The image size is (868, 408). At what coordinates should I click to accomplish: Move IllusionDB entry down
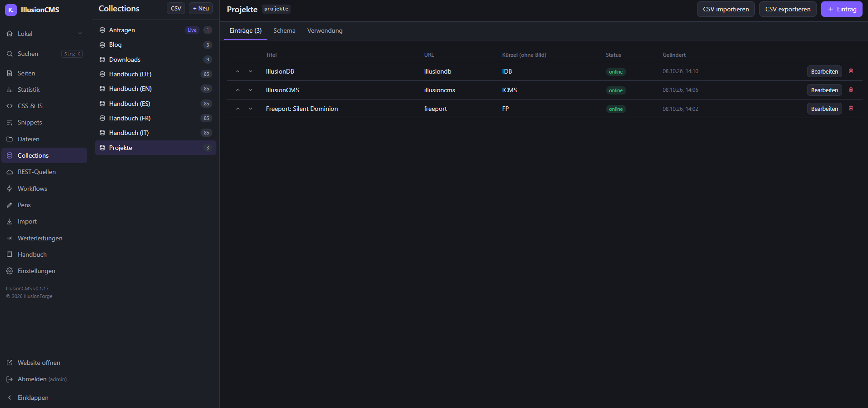251,71
